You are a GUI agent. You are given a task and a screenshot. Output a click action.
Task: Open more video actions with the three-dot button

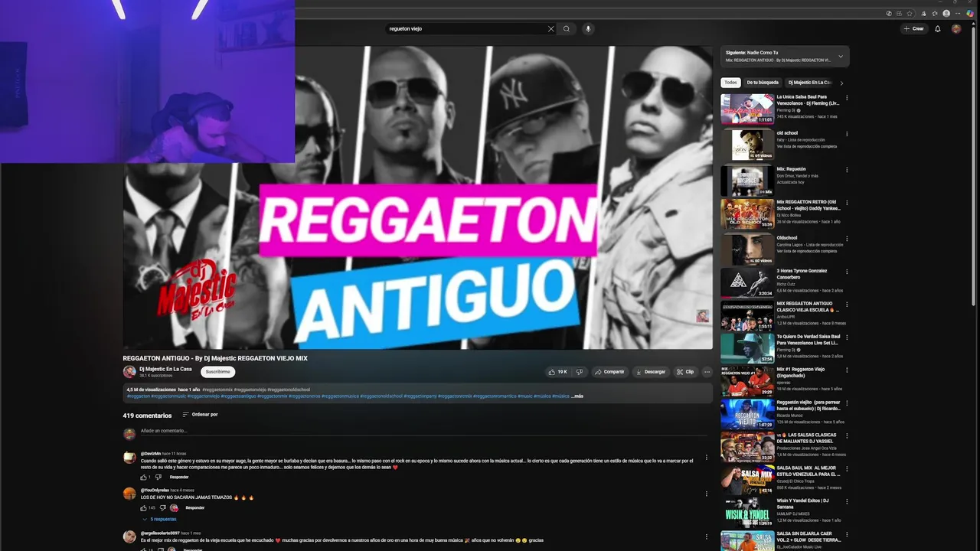pyautogui.click(x=707, y=372)
